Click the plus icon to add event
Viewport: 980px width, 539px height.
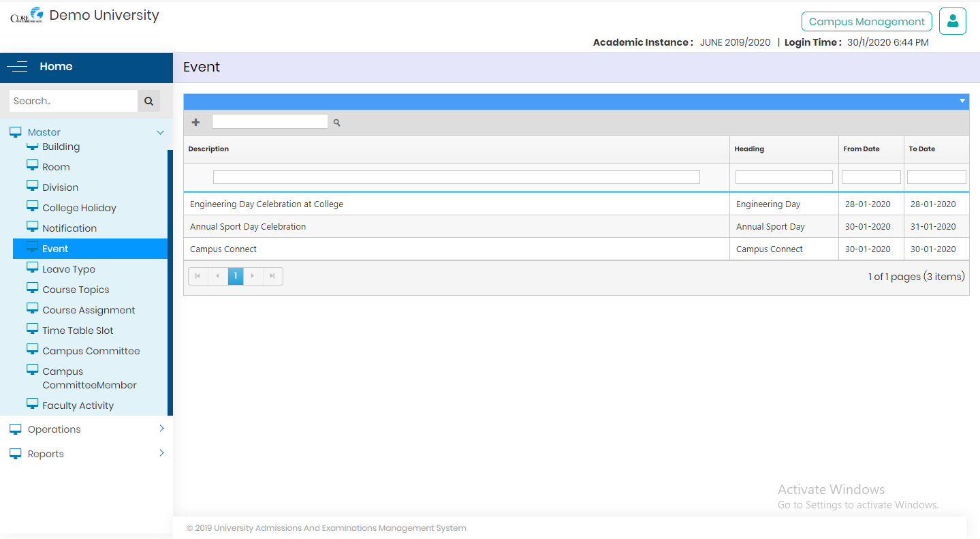pyautogui.click(x=196, y=123)
